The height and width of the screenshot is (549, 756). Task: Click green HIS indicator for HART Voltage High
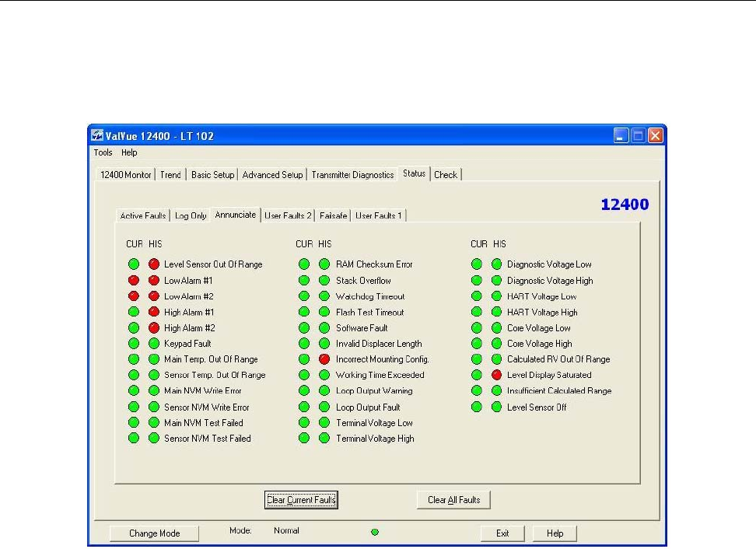point(496,312)
